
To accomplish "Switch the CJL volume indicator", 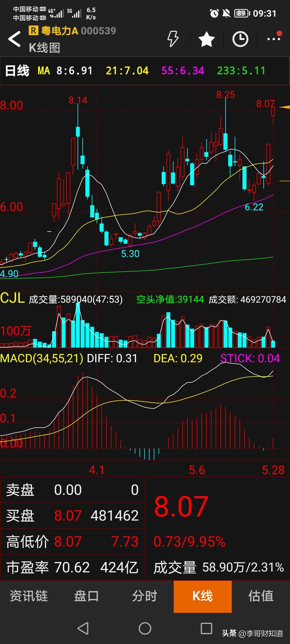I will 12,298.
